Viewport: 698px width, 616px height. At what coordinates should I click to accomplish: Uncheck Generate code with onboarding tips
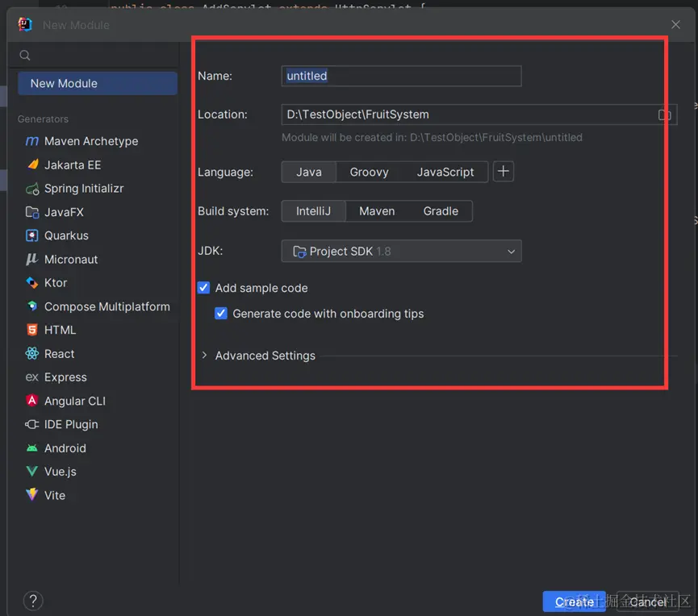coord(221,314)
